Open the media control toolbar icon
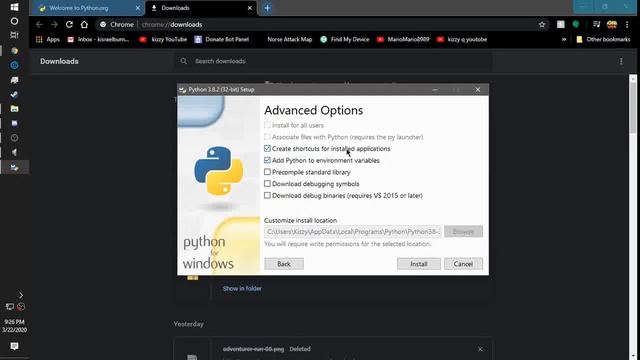The width and height of the screenshot is (640, 360). pyautogui.click(x=596, y=24)
